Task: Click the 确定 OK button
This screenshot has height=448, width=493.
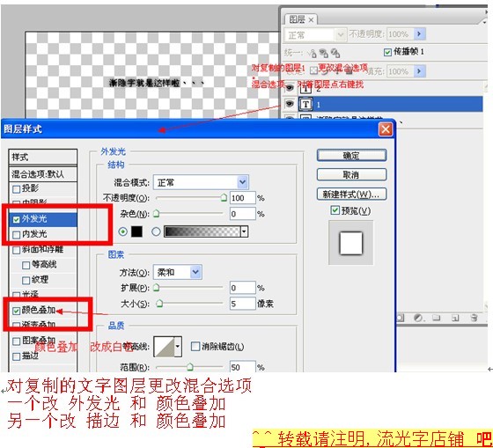Action: coord(351,155)
